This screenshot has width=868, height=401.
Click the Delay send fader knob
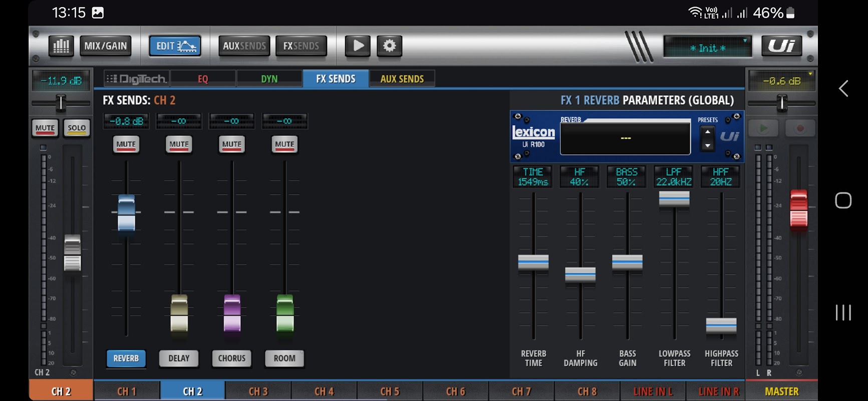179,313
